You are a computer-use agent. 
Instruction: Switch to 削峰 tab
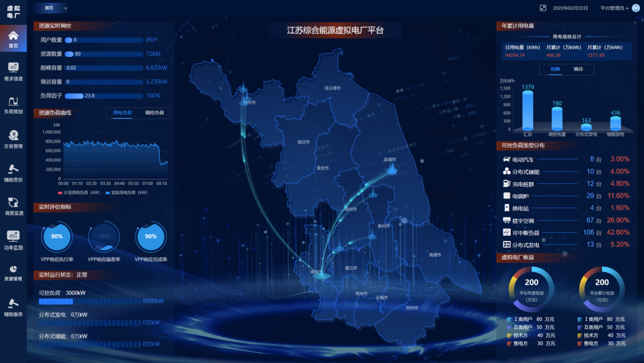555,69
